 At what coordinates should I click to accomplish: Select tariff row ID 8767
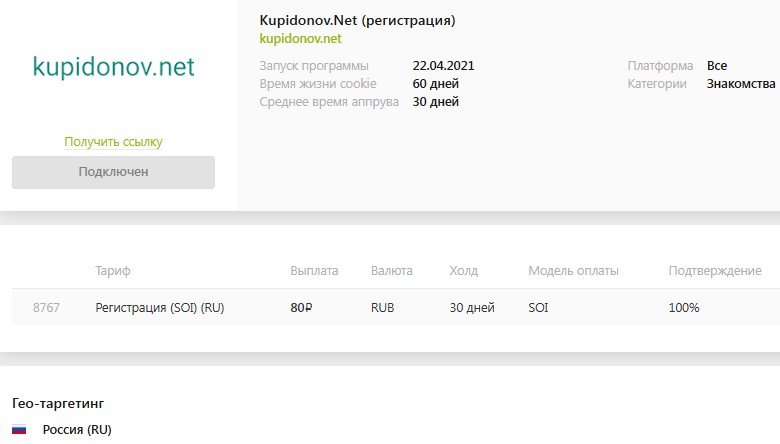point(46,308)
